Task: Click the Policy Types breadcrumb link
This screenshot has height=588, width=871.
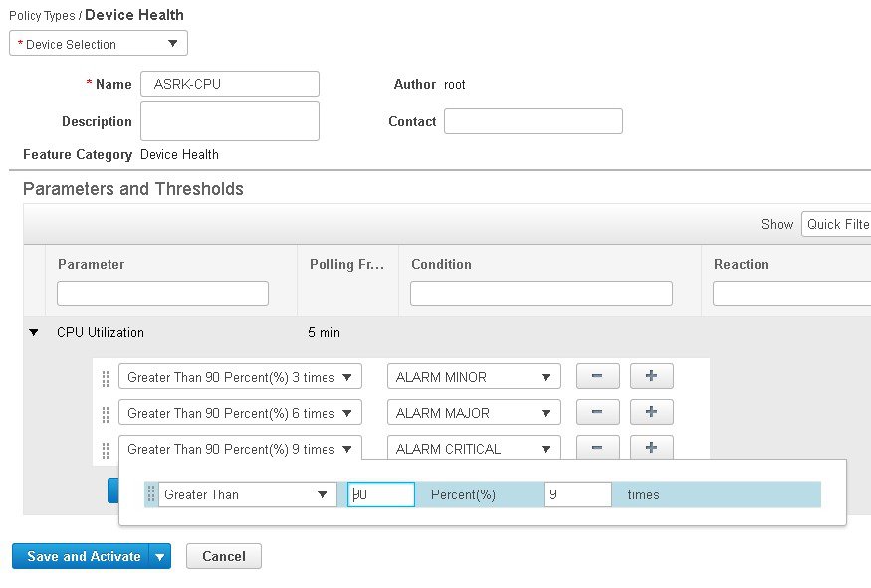Action: pyautogui.click(x=43, y=16)
